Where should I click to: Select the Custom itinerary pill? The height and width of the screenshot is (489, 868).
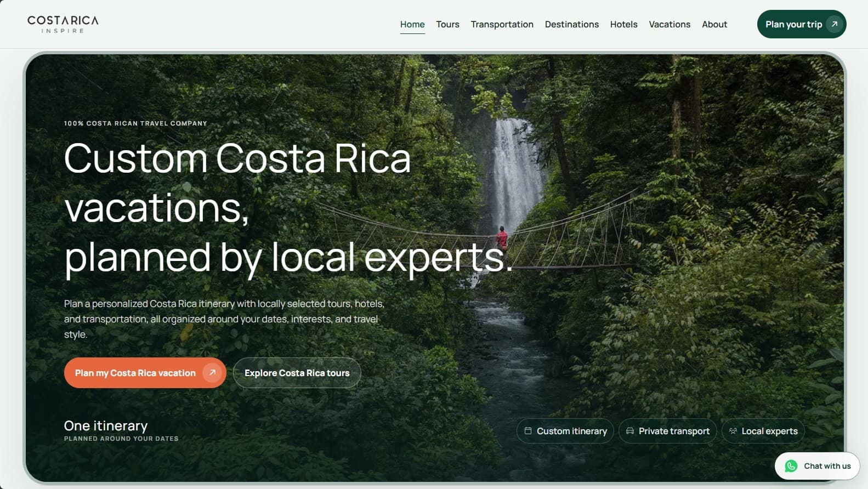[x=565, y=431]
